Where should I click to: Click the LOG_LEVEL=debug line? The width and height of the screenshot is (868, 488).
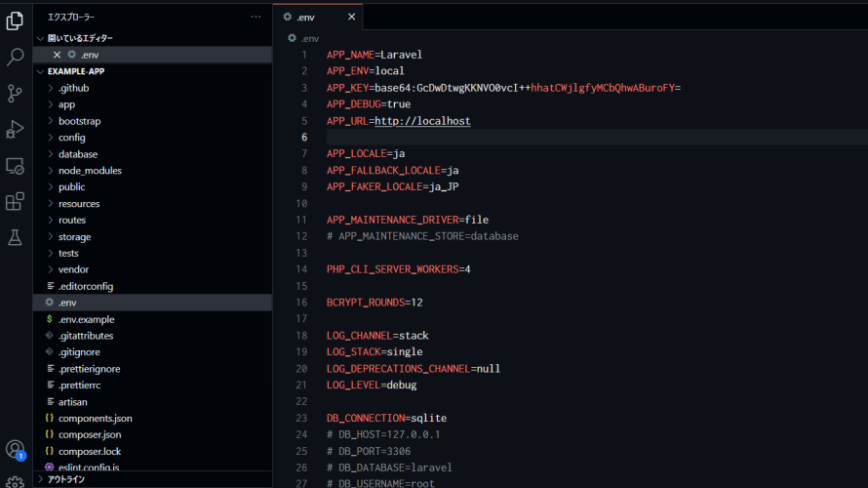pyautogui.click(x=372, y=385)
